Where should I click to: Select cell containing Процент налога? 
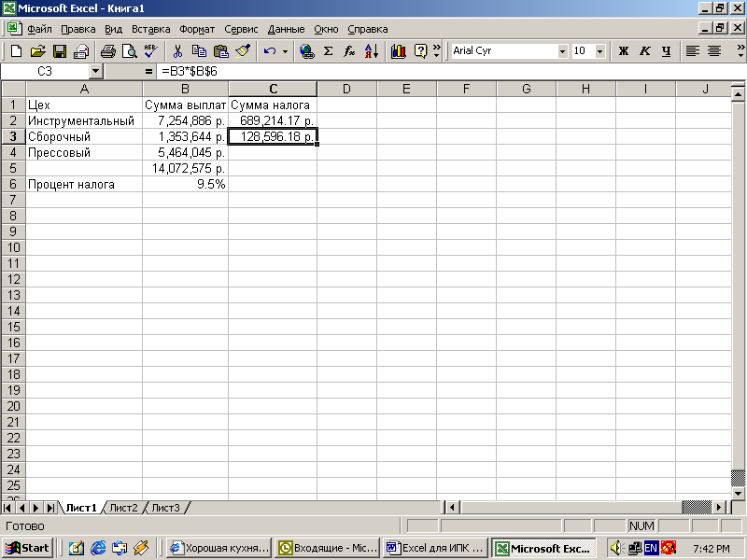[84, 184]
